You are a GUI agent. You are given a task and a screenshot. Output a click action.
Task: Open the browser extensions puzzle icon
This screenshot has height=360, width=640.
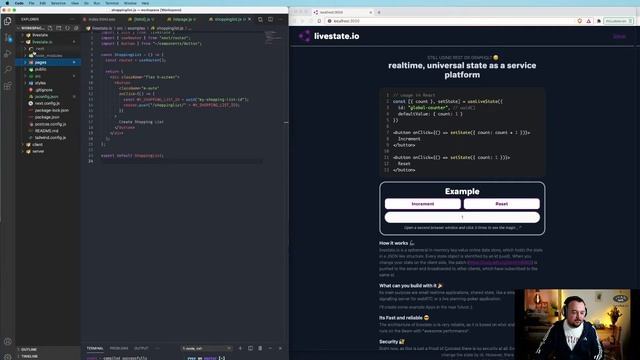(x=599, y=21)
